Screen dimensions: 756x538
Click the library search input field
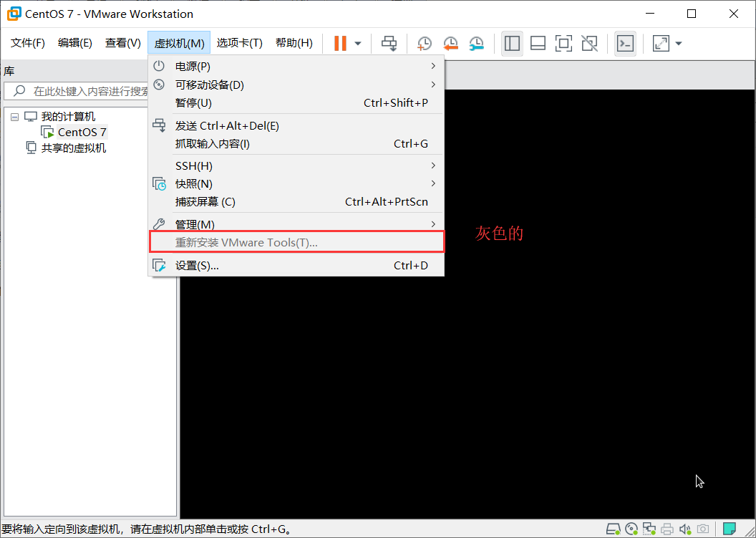click(91, 91)
